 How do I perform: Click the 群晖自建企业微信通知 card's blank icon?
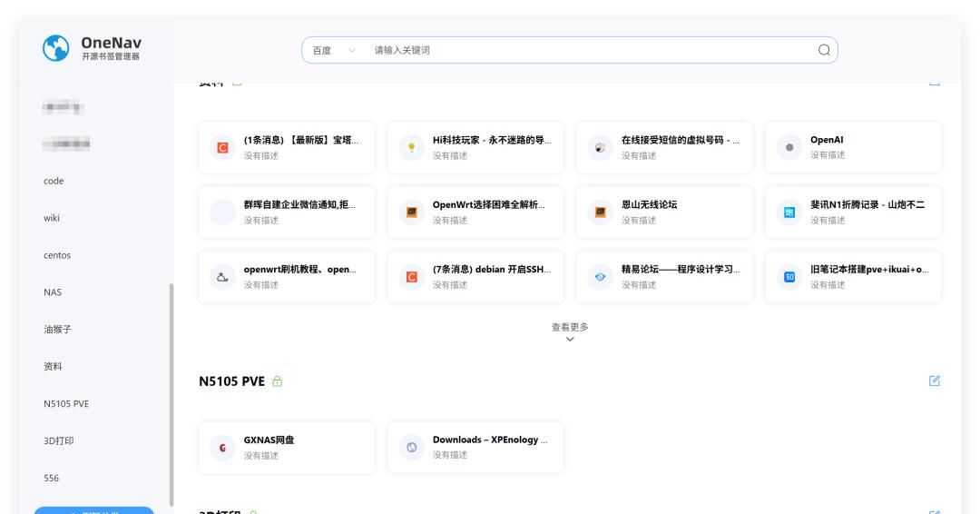pyautogui.click(x=222, y=213)
